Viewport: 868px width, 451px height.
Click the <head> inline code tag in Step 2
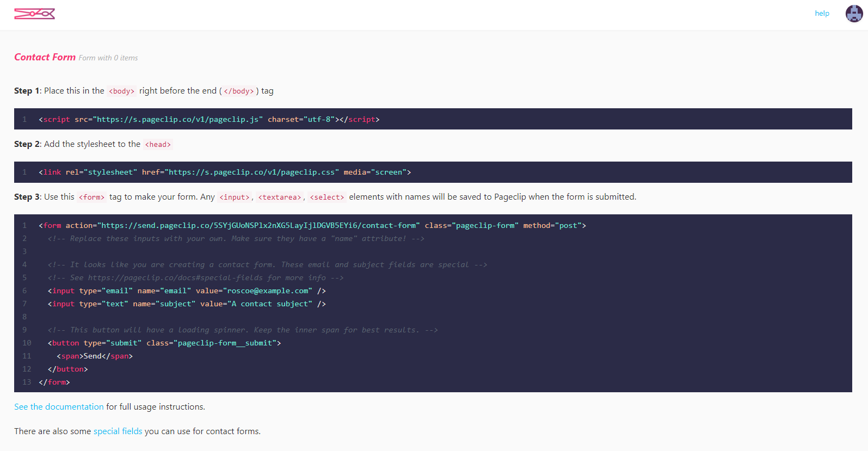(x=158, y=145)
